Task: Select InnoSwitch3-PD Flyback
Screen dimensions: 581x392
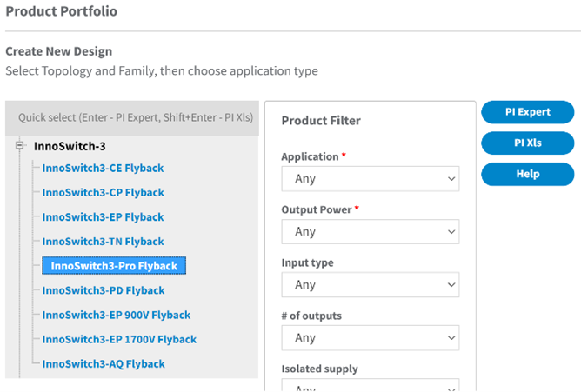Action: click(x=103, y=290)
